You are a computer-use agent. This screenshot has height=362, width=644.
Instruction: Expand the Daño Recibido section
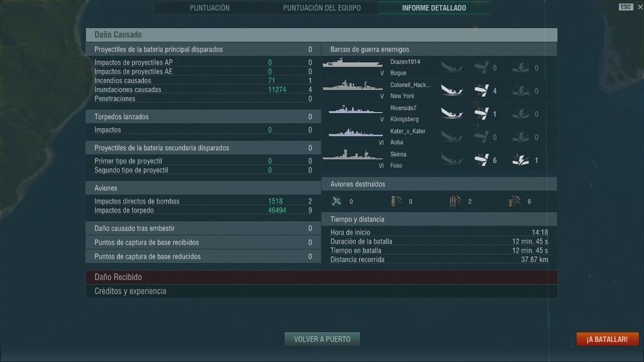[x=322, y=277]
